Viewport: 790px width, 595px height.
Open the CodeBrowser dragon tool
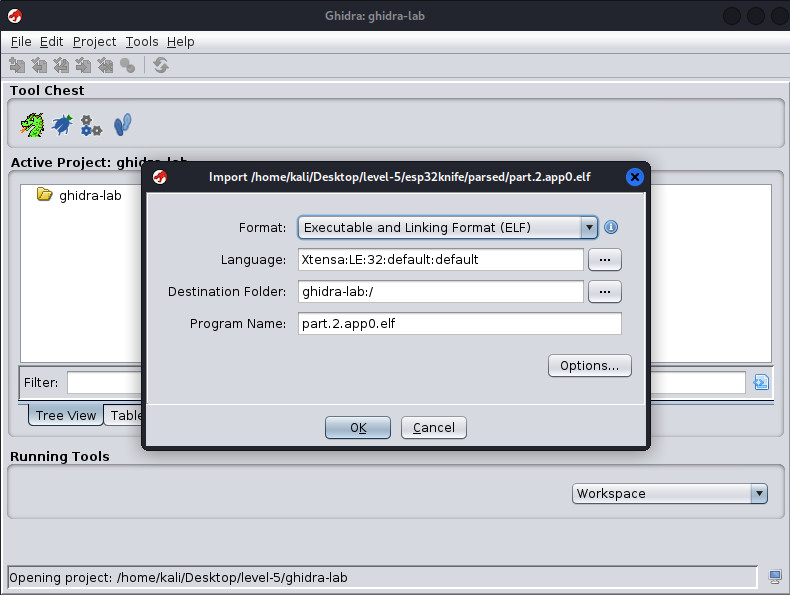[x=33, y=125]
